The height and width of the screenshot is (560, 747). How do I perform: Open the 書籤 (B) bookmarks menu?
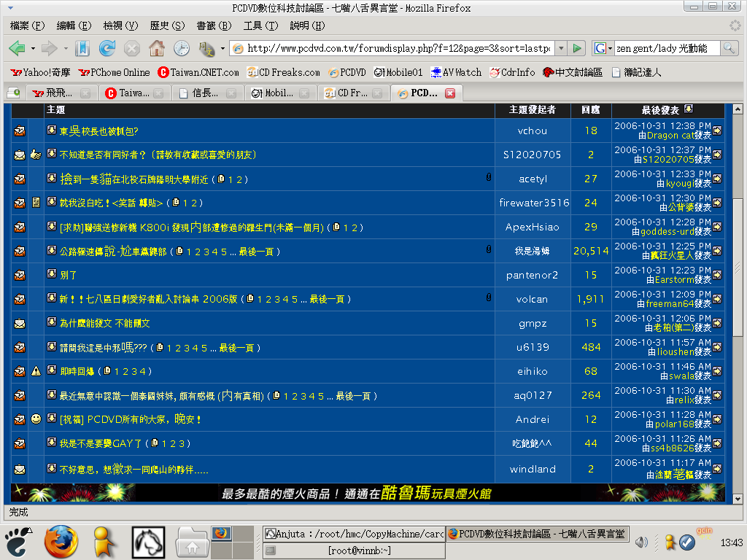tap(214, 26)
